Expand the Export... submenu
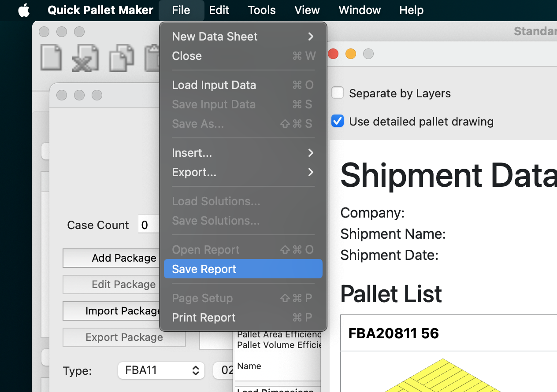The image size is (557, 392). [x=243, y=172]
